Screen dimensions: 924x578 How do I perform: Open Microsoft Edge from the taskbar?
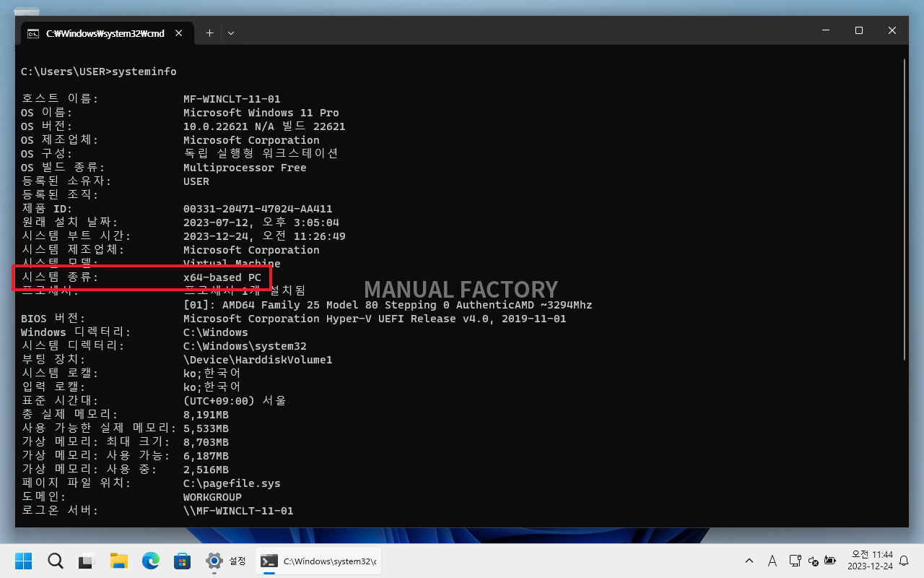[150, 561]
